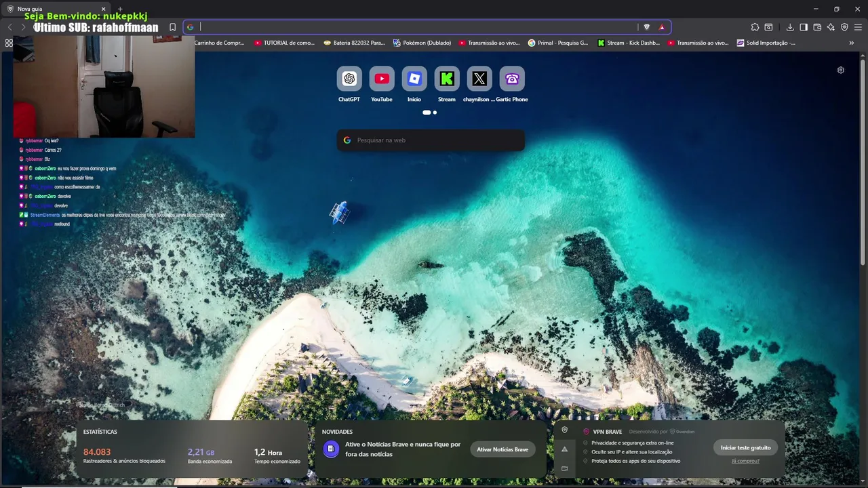Click the Brave Shields icon in address bar
Image resolution: width=868 pixels, height=488 pixels.
(x=646, y=27)
